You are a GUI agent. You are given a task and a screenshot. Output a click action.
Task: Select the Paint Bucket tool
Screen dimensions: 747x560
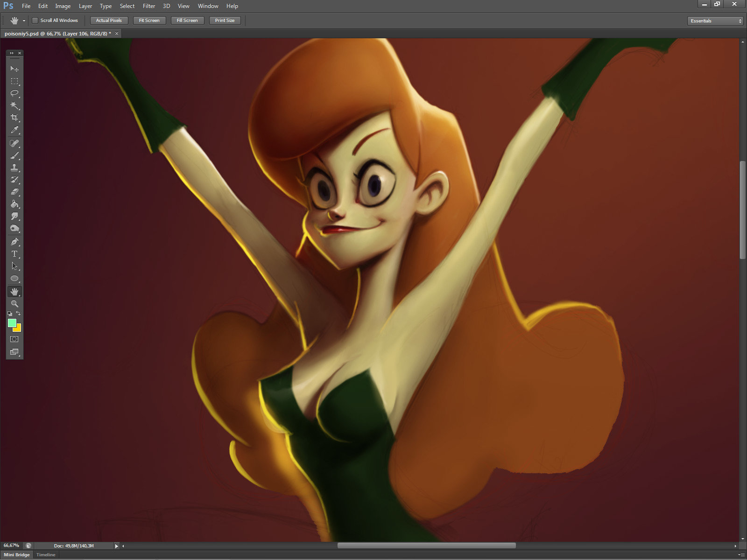pyautogui.click(x=14, y=204)
